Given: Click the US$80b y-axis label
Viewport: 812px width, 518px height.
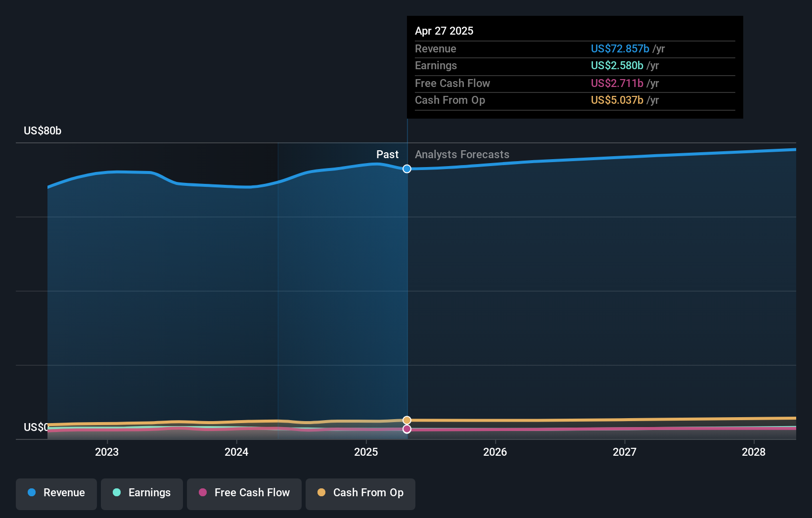Looking at the screenshot, I should point(43,131).
